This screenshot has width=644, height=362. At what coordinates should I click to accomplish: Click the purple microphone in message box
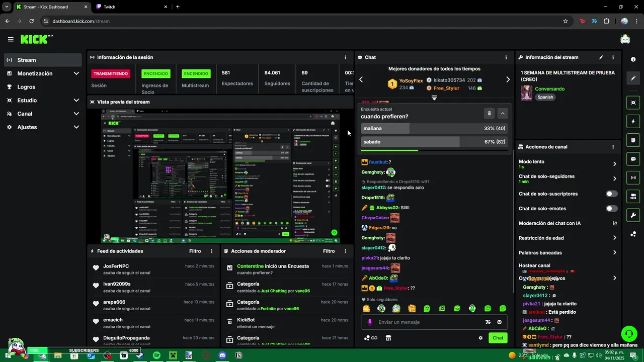tap(370, 322)
